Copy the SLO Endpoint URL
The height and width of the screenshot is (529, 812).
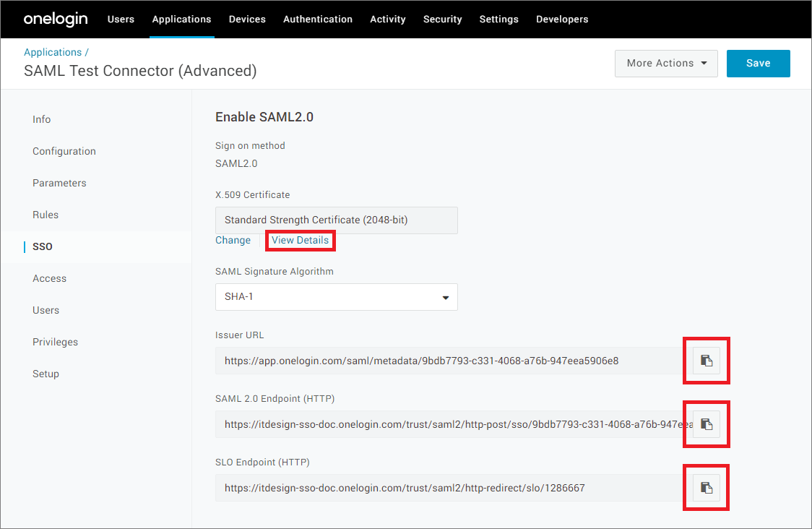[707, 487]
